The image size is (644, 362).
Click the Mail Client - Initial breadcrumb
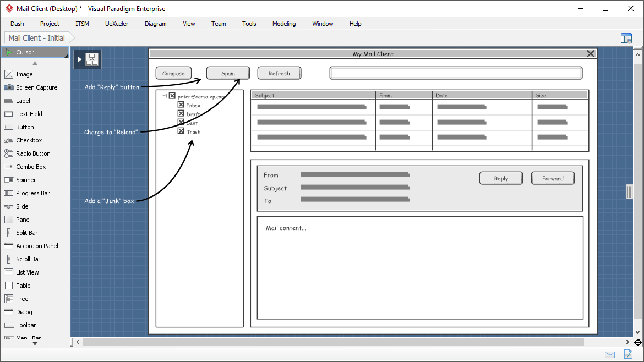click(37, 38)
